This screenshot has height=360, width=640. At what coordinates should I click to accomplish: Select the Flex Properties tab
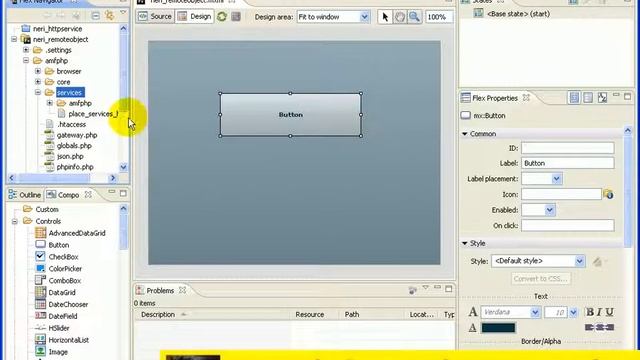click(494, 98)
